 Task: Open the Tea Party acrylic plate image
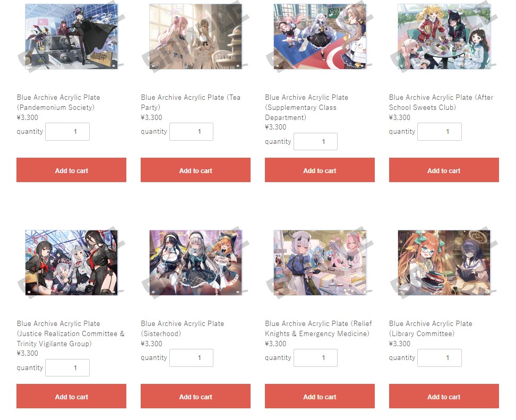pos(195,37)
